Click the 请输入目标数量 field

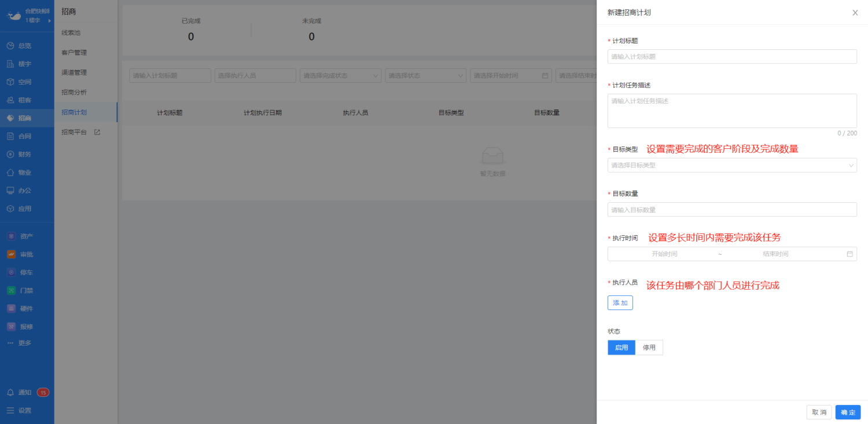pyautogui.click(x=732, y=210)
